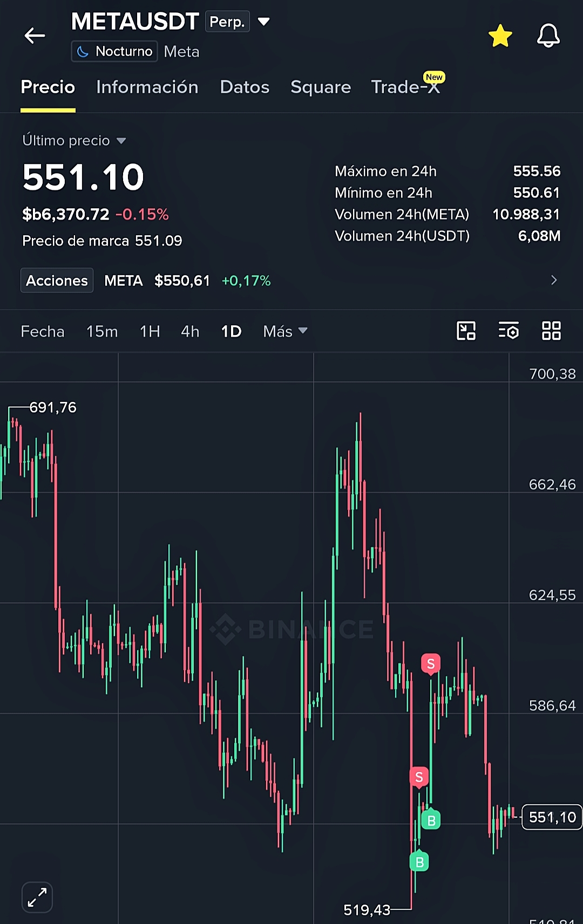Select the 1H timeframe
The image size is (583, 924).
pos(150,331)
